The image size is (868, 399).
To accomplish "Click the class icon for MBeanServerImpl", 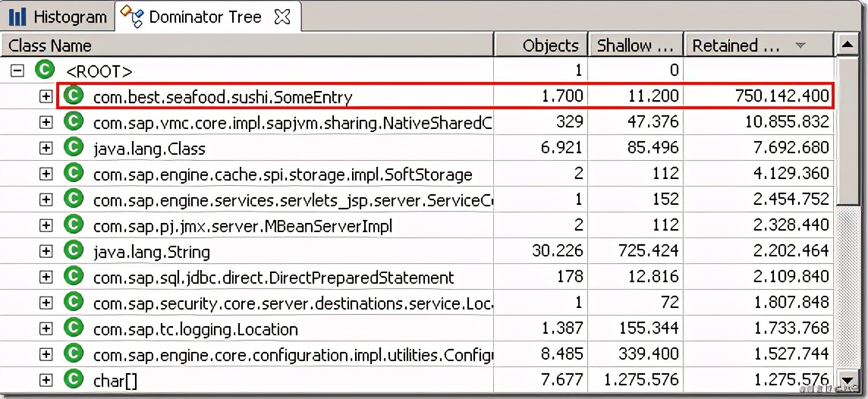I will click(x=73, y=225).
